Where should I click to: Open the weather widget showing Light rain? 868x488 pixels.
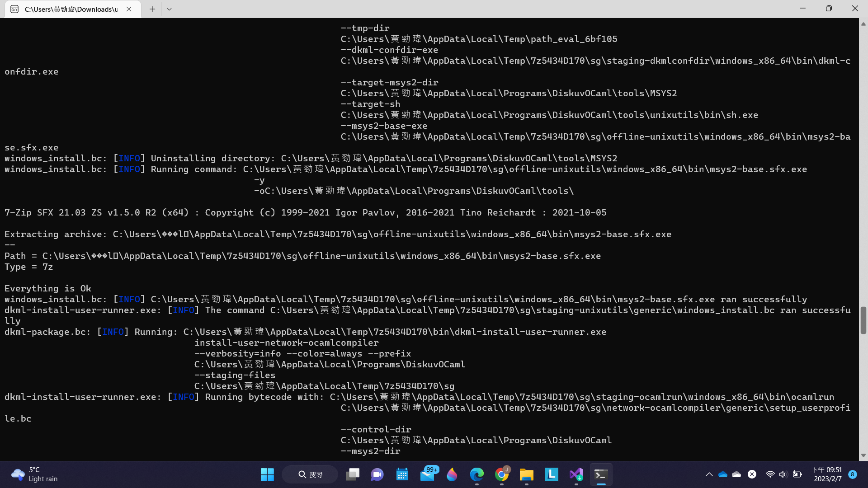(32, 474)
